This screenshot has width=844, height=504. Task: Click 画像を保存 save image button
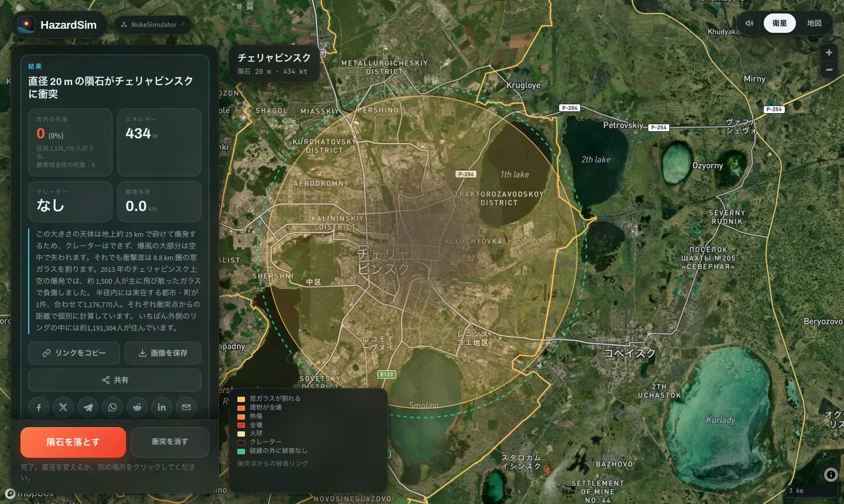(163, 353)
